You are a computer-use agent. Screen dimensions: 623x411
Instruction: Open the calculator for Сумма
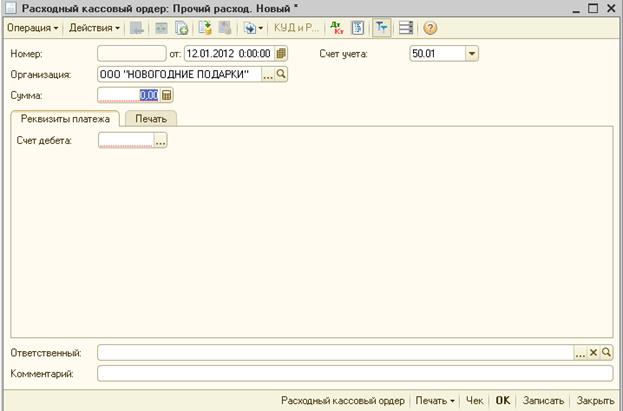point(166,95)
